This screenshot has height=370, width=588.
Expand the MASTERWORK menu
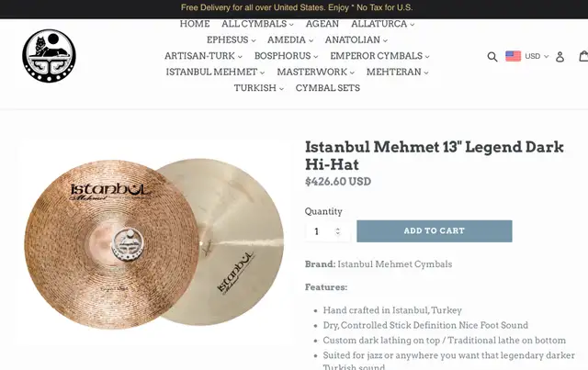[315, 72]
